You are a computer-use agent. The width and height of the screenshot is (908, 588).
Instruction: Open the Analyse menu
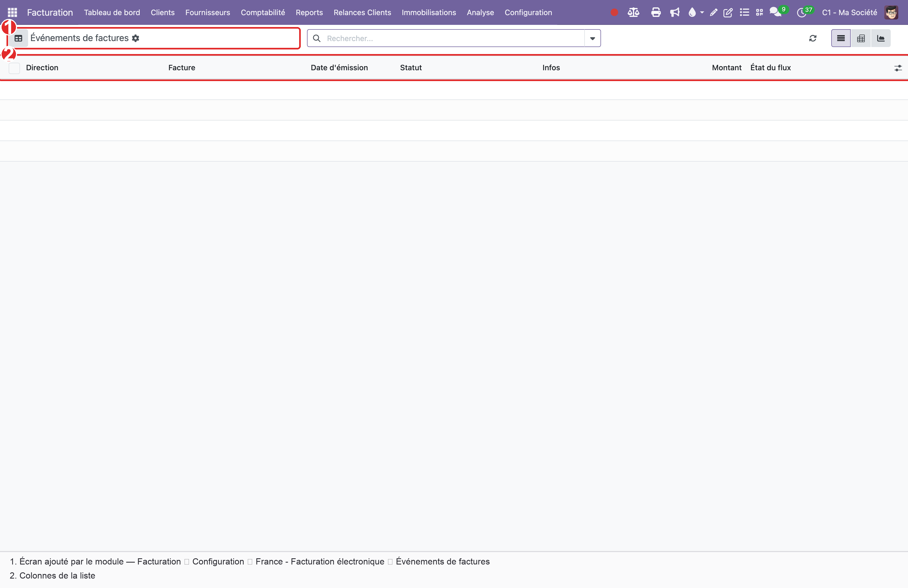[480, 13]
